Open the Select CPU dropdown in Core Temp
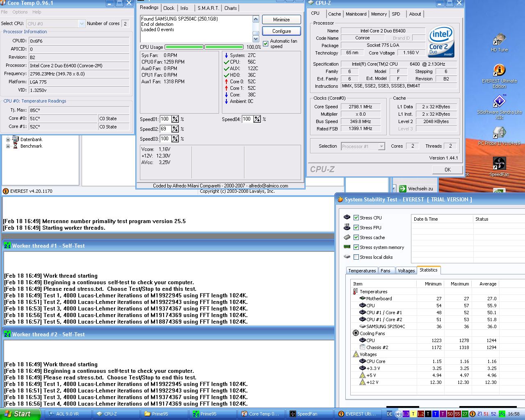 (82, 24)
